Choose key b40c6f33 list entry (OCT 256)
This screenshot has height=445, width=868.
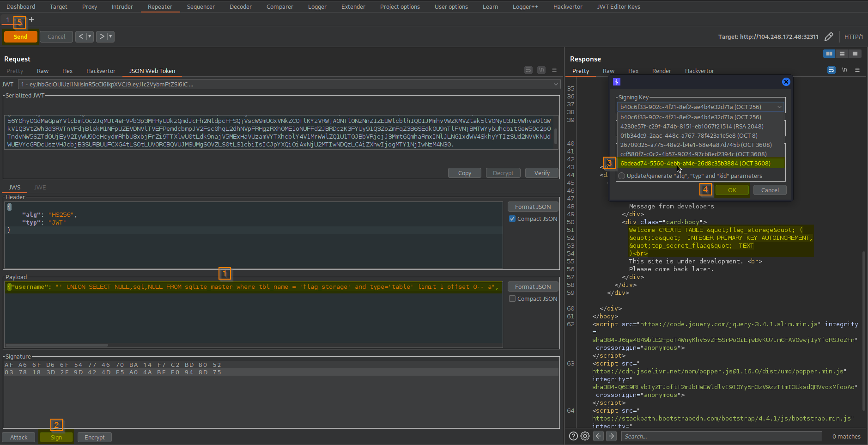tap(700, 117)
